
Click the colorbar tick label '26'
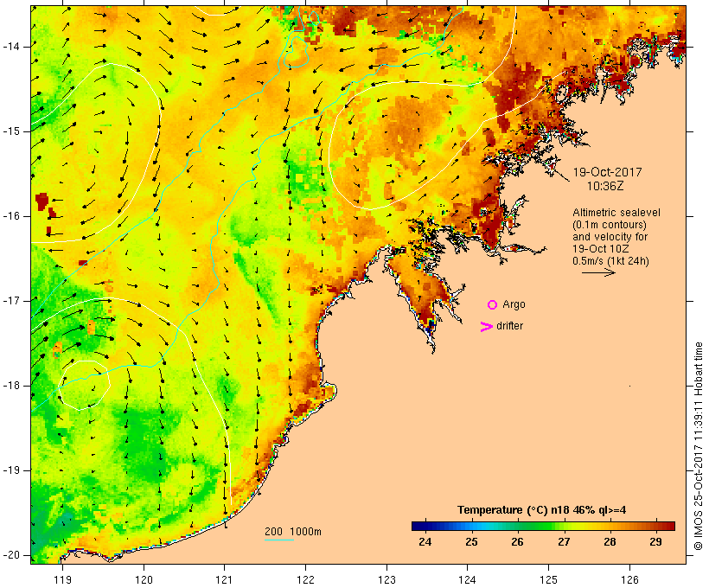tap(517, 542)
